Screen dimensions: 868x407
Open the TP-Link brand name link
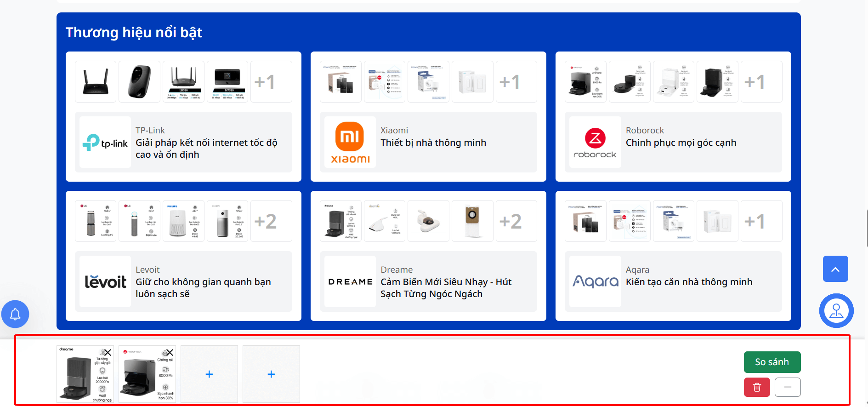[150, 131]
